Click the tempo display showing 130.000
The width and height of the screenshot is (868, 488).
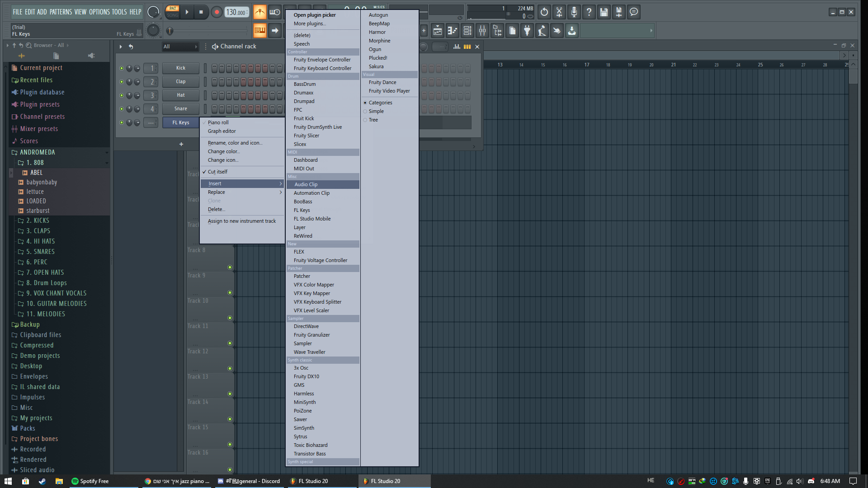click(x=236, y=13)
